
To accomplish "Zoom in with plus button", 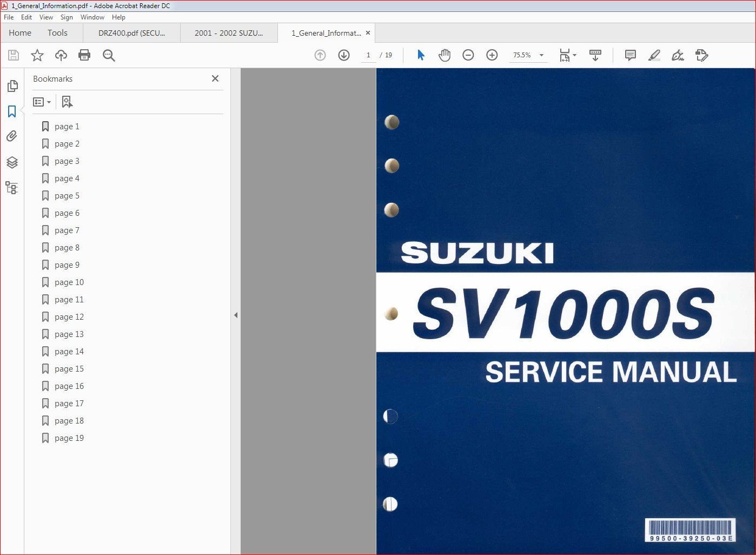I will (492, 55).
